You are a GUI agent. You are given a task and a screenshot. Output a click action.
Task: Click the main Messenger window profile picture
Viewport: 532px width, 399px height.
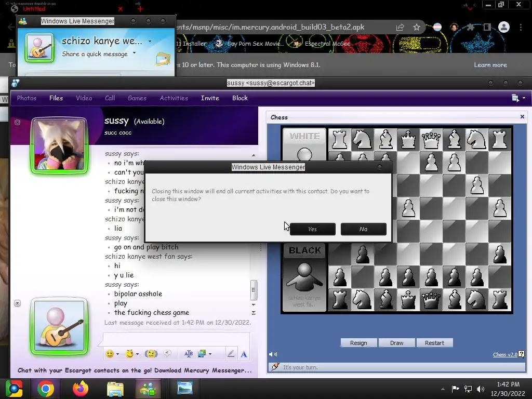(39, 47)
